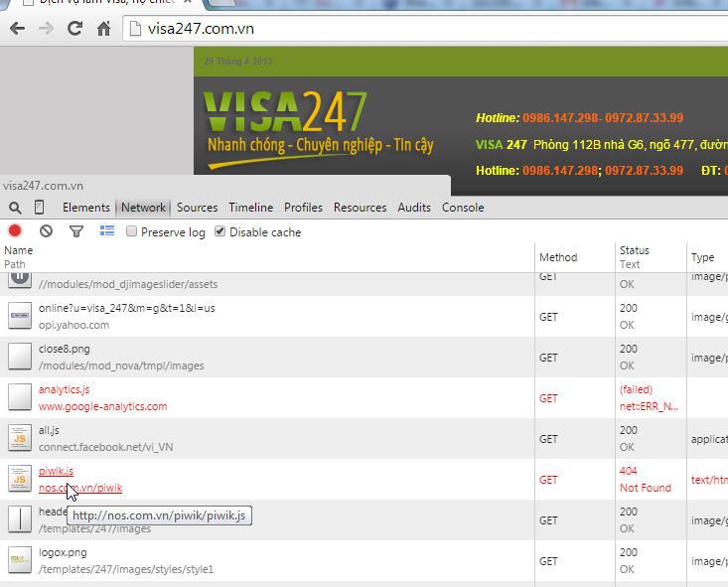This screenshot has height=587, width=728.
Task: Open the Elements tab
Action: coord(86,208)
